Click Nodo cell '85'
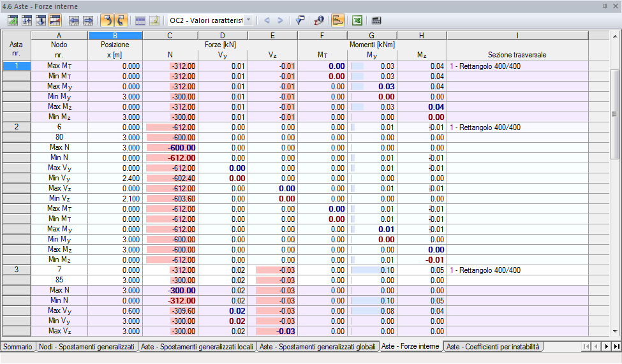Viewport: 622px width, 364px height. [59, 280]
